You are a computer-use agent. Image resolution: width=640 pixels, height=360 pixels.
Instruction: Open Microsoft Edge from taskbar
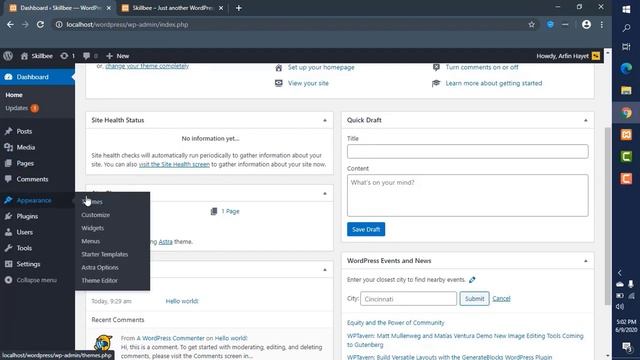[x=626, y=68]
